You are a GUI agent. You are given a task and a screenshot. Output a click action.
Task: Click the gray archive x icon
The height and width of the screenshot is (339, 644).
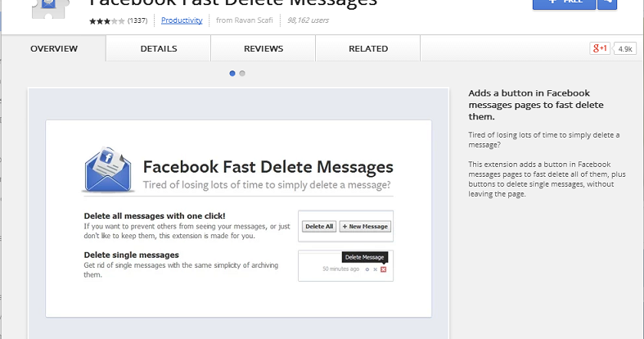click(x=375, y=269)
